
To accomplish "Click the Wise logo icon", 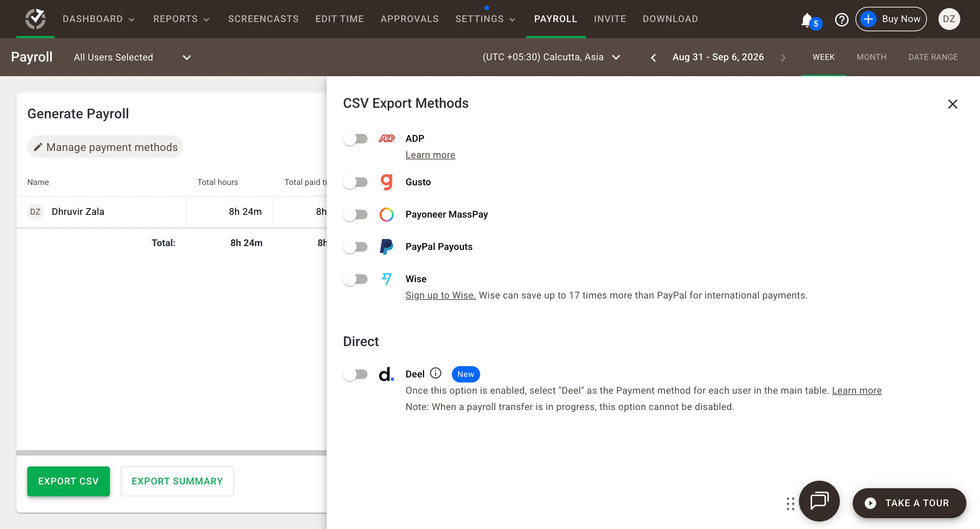I will tap(387, 279).
